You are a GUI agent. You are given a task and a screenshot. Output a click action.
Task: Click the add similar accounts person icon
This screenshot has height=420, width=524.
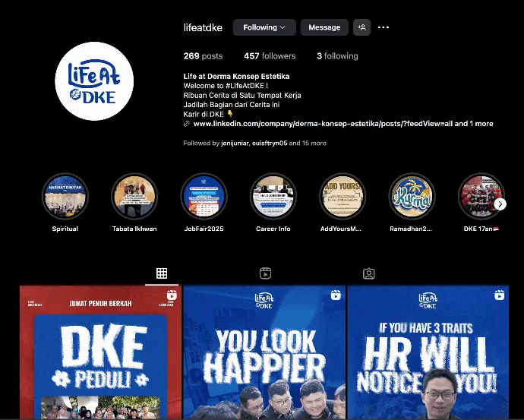(361, 27)
